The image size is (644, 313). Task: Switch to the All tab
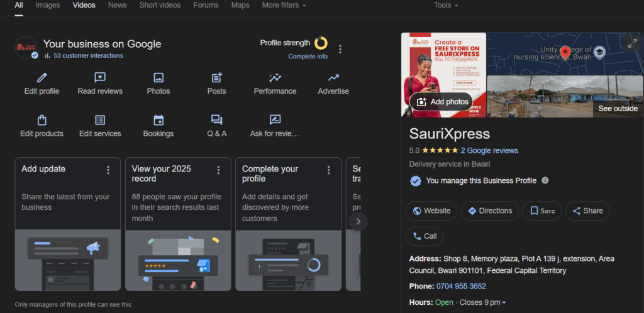tap(19, 5)
